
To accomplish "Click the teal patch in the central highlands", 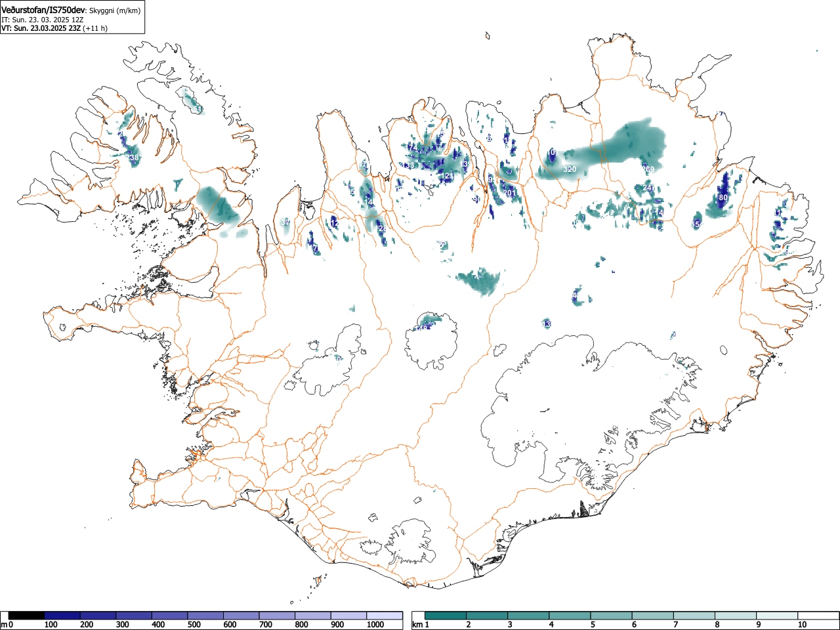I will 479,281.
